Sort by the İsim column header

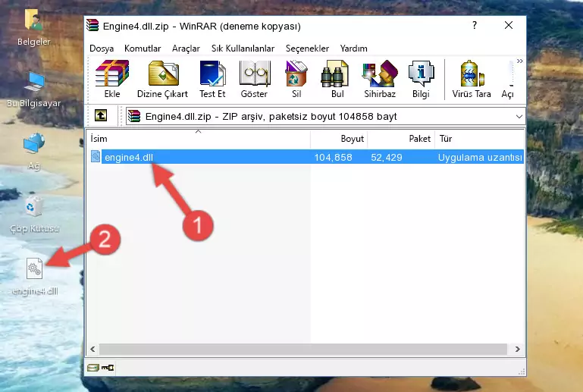click(x=199, y=139)
